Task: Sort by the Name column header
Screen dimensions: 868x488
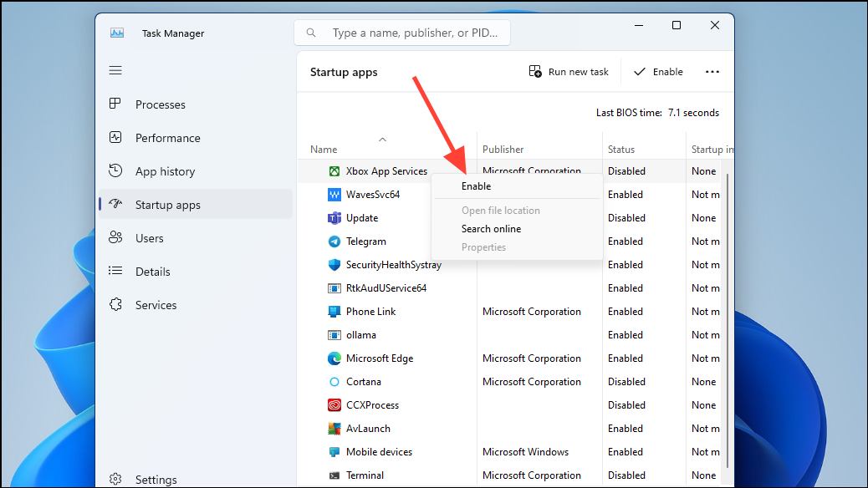Action: coord(387,145)
